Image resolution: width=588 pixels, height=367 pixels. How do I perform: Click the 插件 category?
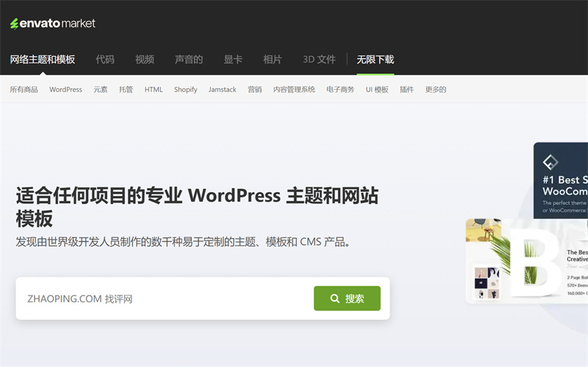406,89
